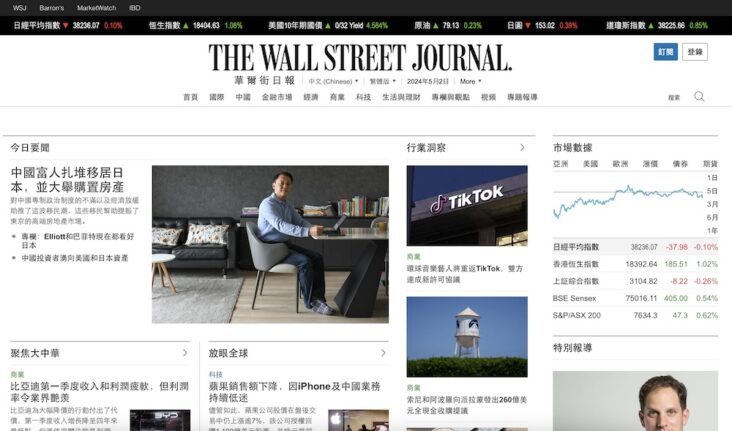The width and height of the screenshot is (732, 431).
Task: Open the MarketWatch link in top bar
Action: (x=96, y=8)
